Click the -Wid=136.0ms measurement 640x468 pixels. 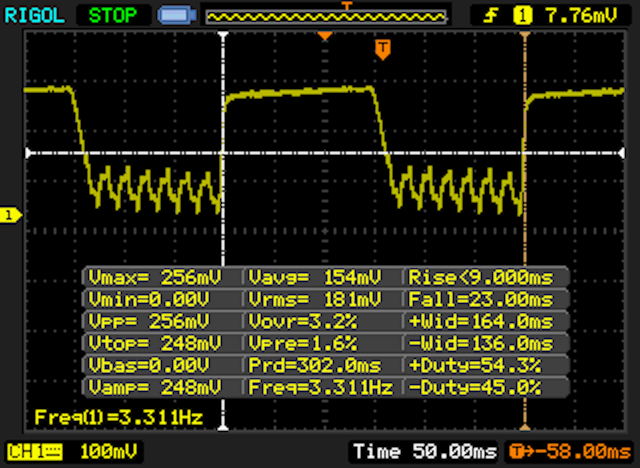click(x=480, y=343)
